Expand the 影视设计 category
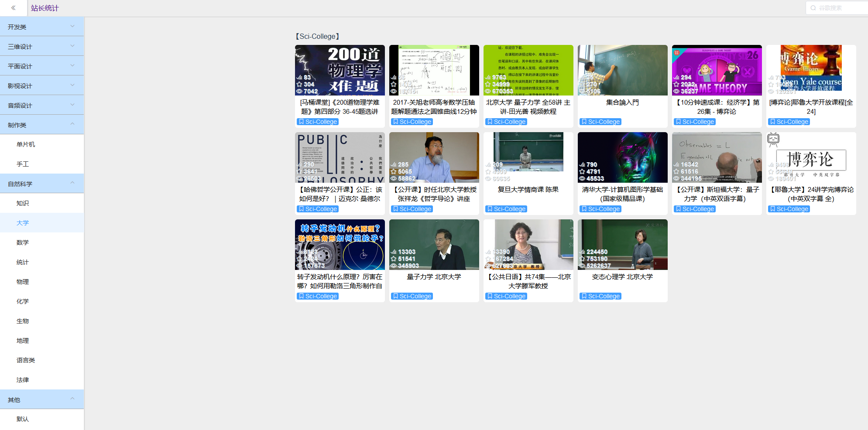The height and width of the screenshot is (430, 868). pyautogui.click(x=42, y=85)
